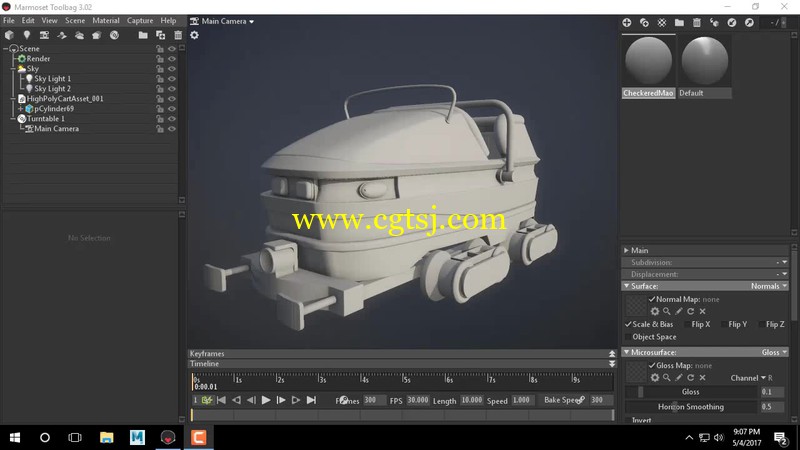Image resolution: width=800 pixels, height=450 pixels.
Task: Export the material with the up-right arrow icon
Action: click(x=749, y=22)
